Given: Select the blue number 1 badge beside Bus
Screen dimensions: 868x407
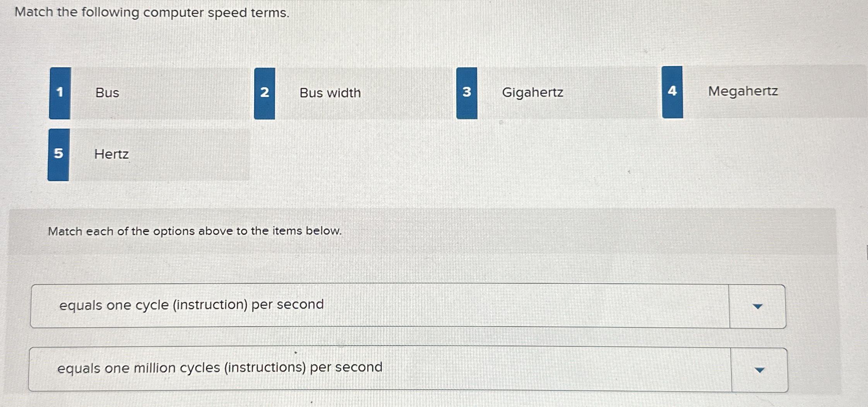Looking at the screenshot, I should (60, 93).
